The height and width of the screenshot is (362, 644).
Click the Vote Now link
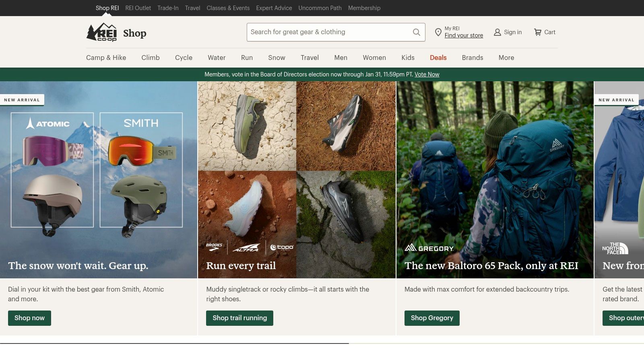(427, 74)
